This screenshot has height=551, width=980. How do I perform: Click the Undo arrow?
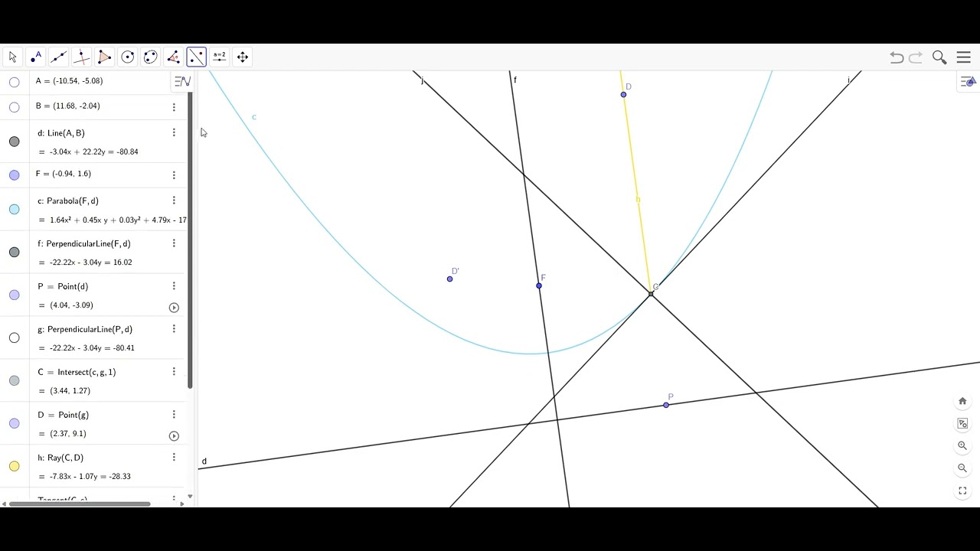click(x=897, y=57)
